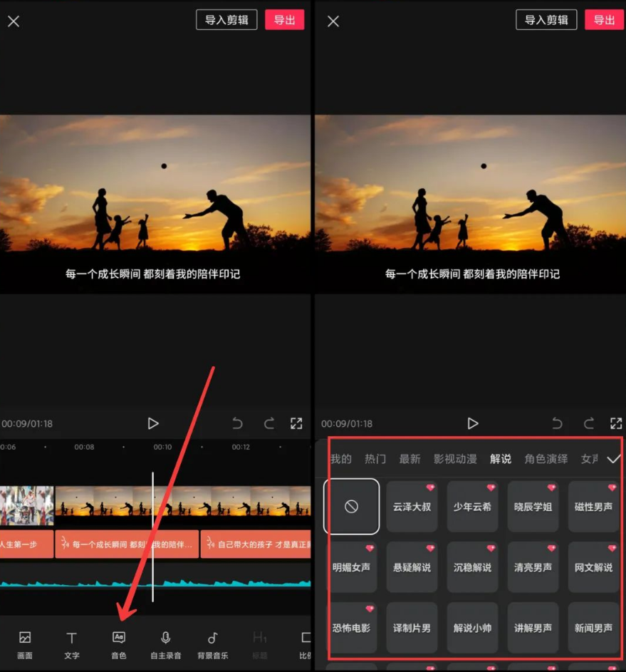Select the 文字 text tool

[x=71, y=643]
